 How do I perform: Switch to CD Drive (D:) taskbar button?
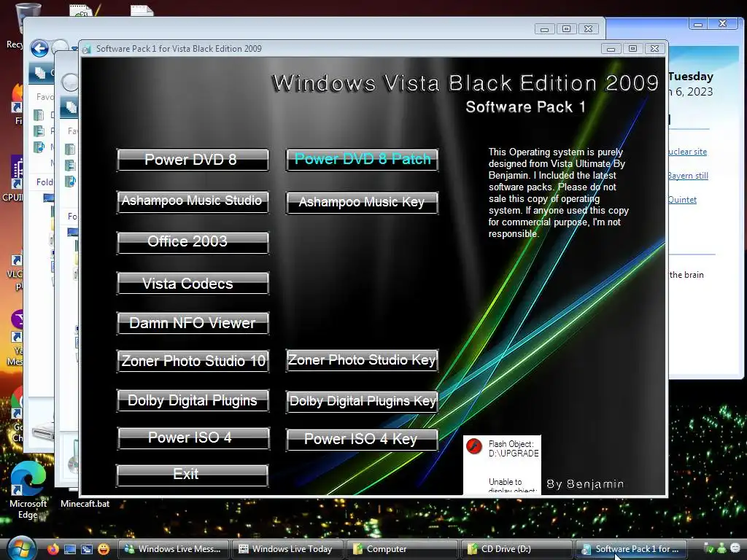(516, 549)
